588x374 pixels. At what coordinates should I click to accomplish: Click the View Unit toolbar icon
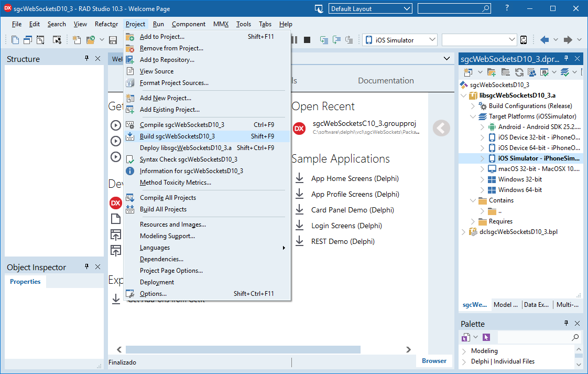coord(15,40)
